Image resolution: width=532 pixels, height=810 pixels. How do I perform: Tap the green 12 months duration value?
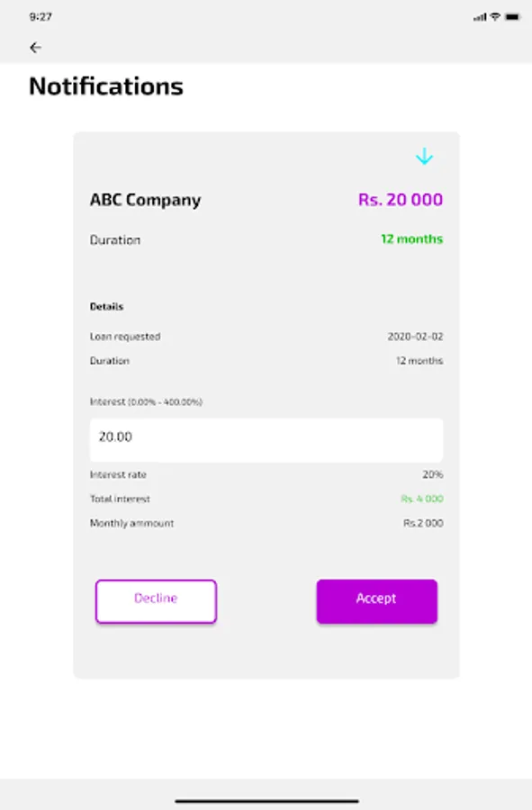pos(410,238)
